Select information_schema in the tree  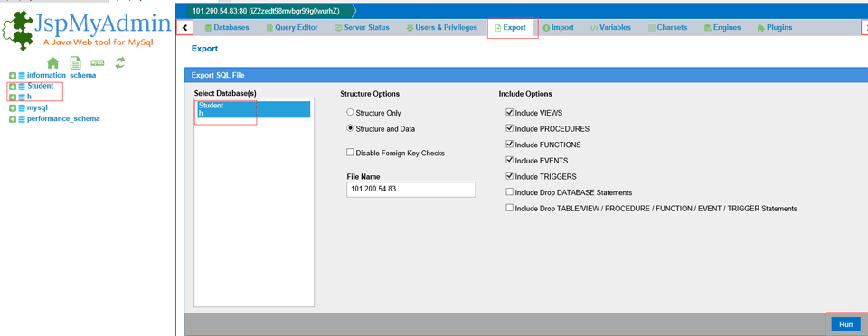[x=61, y=75]
